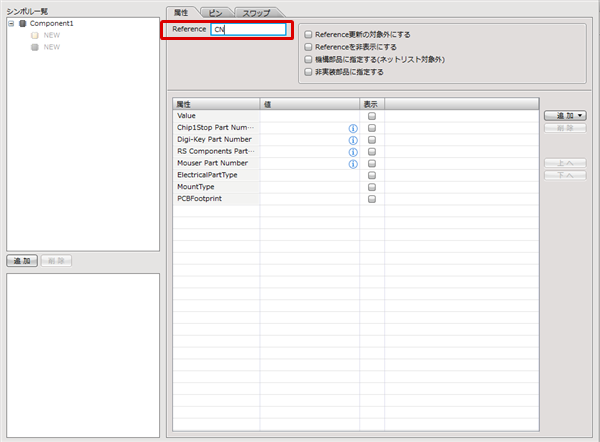The height and width of the screenshot is (442, 600).
Task: Click the info icon for Digi-Key Part Number
Action: pos(353,140)
